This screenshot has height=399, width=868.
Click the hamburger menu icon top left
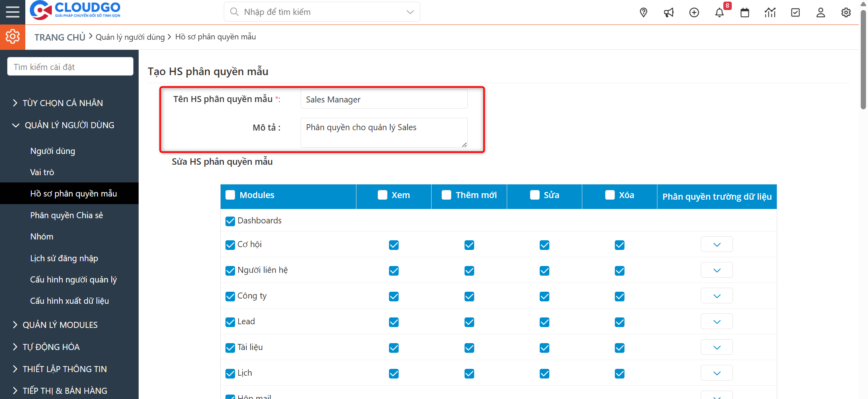[12, 12]
